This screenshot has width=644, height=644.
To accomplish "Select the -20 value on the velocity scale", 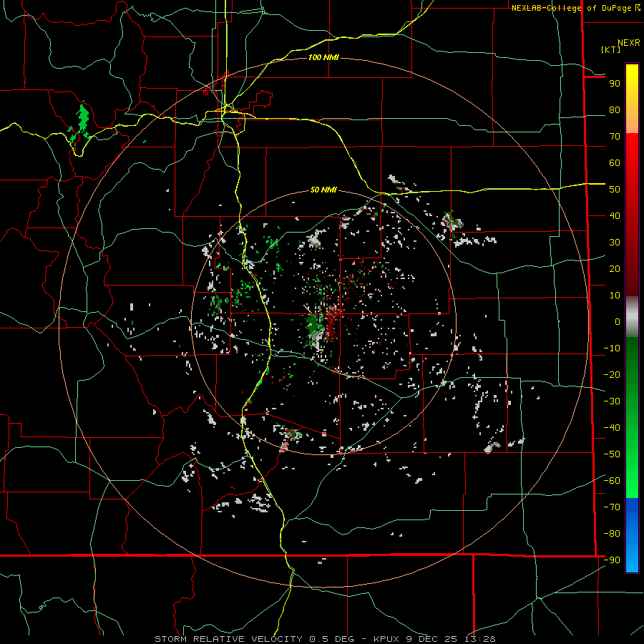I will [x=612, y=375].
